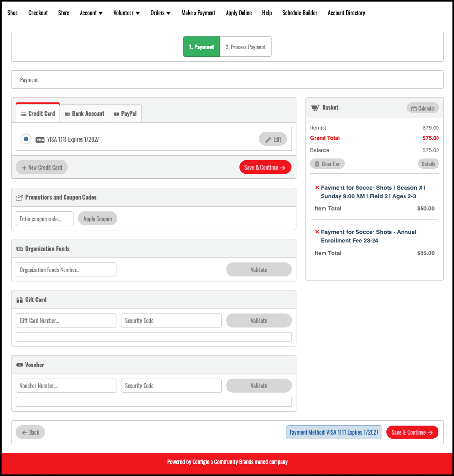This screenshot has height=476, width=454.
Task: Click Apply Coupon button
Action: pyautogui.click(x=97, y=219)
